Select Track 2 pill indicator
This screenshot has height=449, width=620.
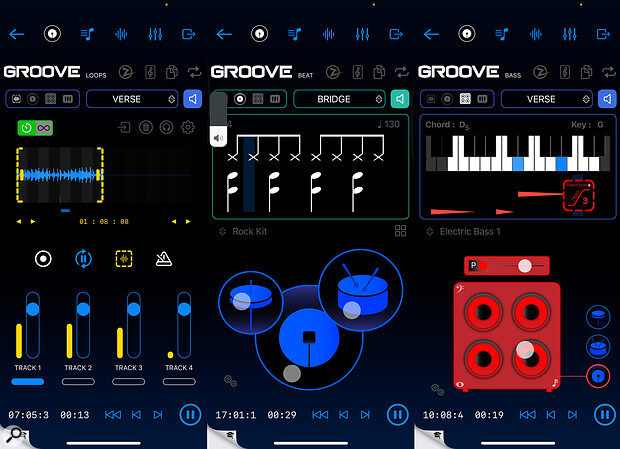[78, 382]
